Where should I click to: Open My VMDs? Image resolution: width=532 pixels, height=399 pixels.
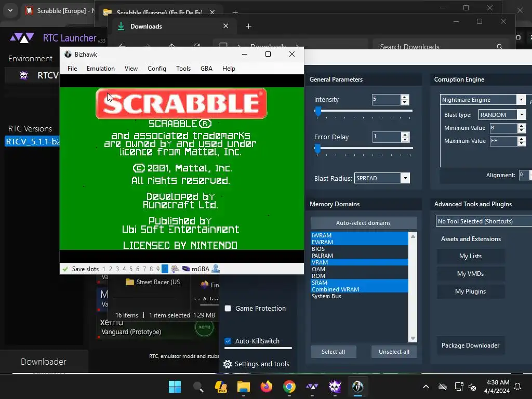[470, 274]
